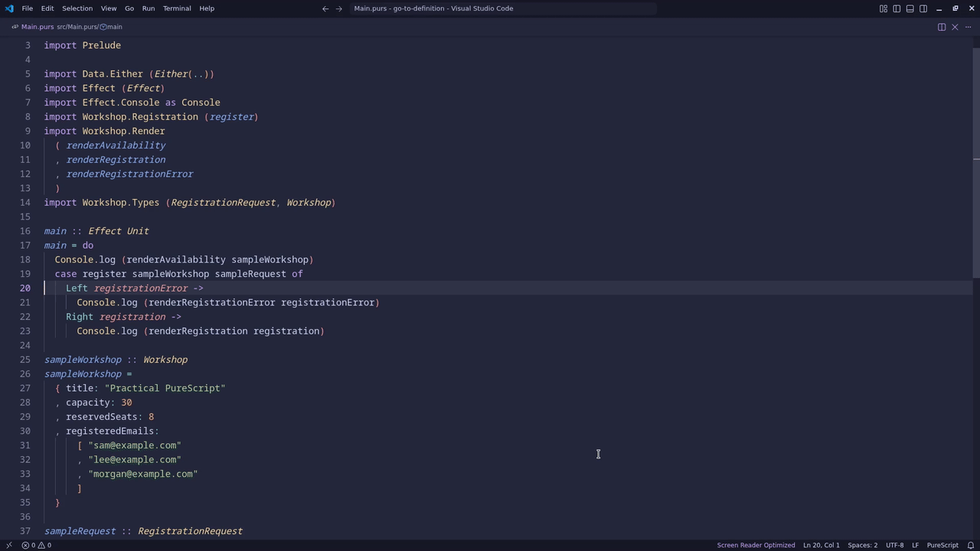The image size is (980, 551).
Task: Click line number 20 in gutter
Action: click(x=25, y=289)
